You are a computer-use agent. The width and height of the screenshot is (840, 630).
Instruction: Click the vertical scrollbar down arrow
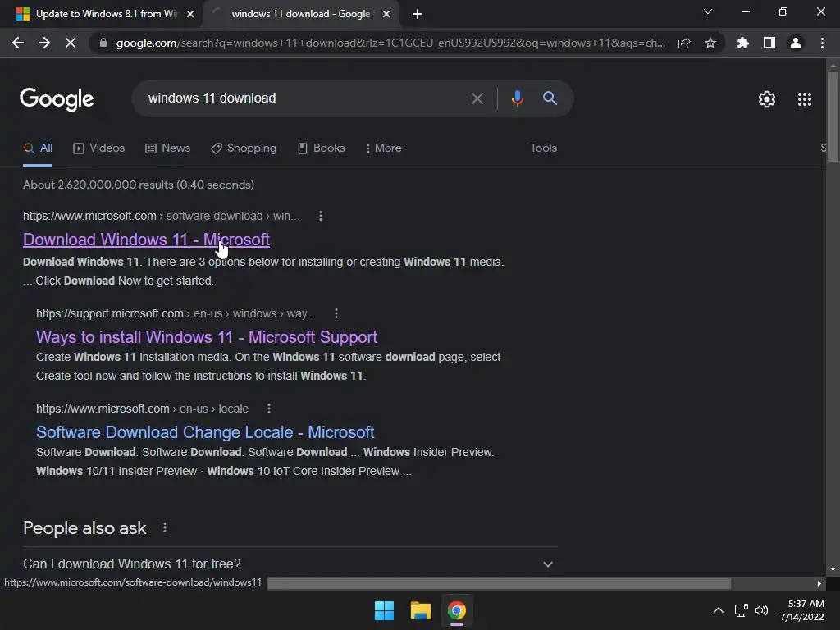[x=833, y=569]
